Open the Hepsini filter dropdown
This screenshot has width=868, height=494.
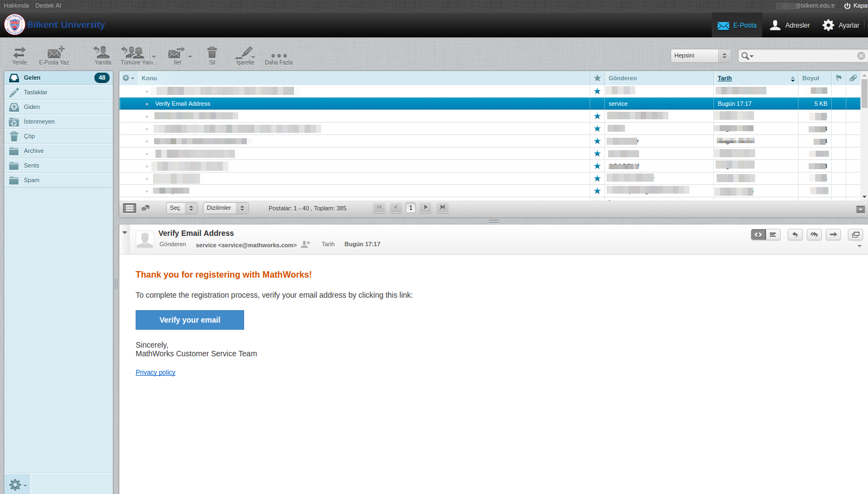(x=700, y=56)
